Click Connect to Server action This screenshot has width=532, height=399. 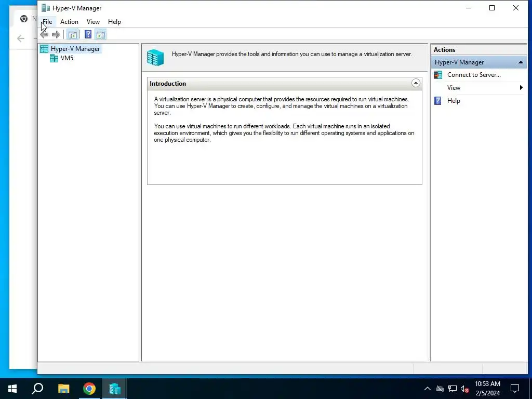(474, 75)
